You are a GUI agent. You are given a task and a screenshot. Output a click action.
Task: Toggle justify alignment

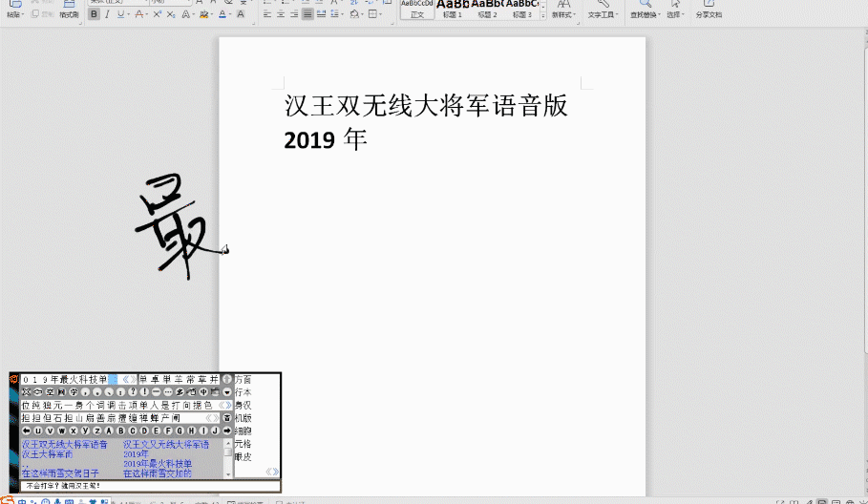307,14
